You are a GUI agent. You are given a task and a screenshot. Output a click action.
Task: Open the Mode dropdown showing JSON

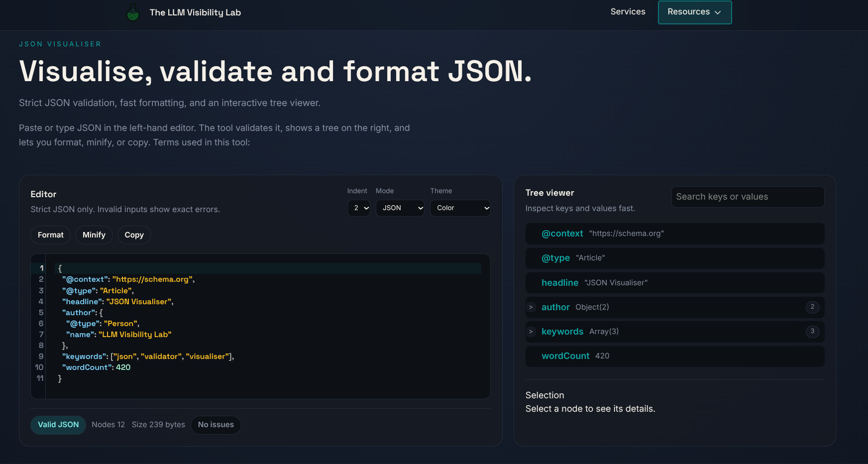pos(400,208)
